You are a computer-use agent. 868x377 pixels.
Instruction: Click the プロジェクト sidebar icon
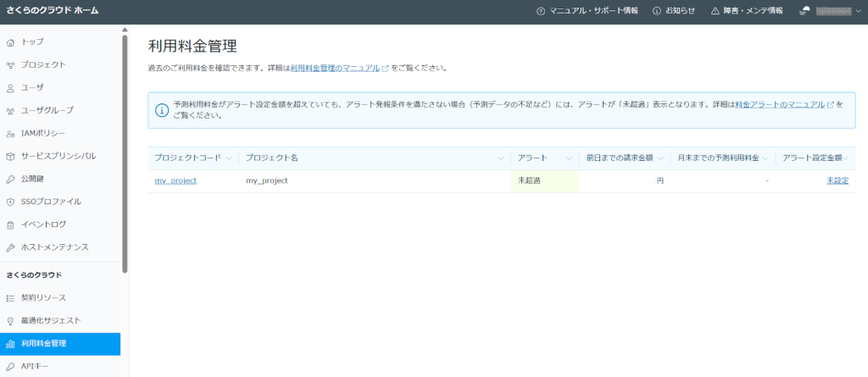(10, 64)
